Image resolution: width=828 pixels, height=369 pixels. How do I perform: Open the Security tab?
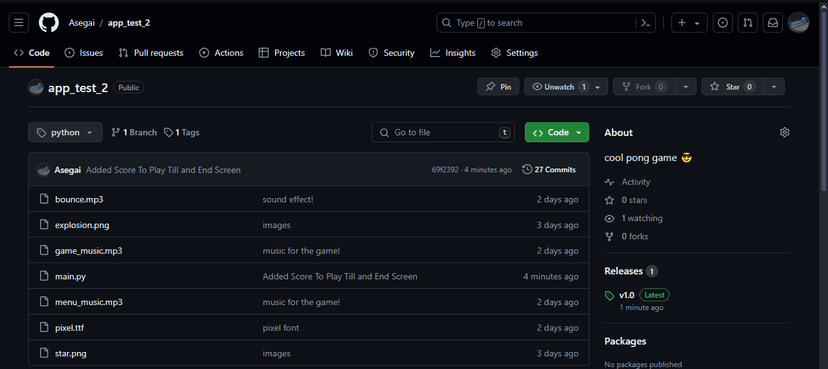pos(391,53)
